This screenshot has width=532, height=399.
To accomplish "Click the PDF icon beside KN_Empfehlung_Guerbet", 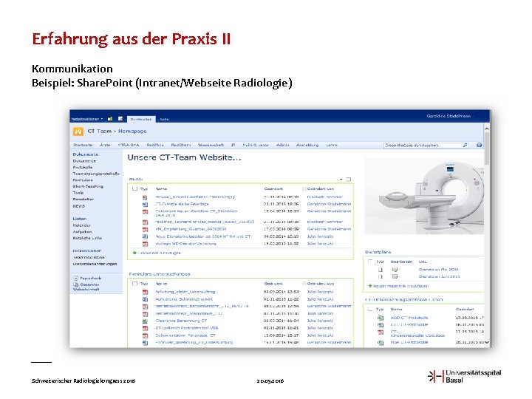I will [145, 229].
